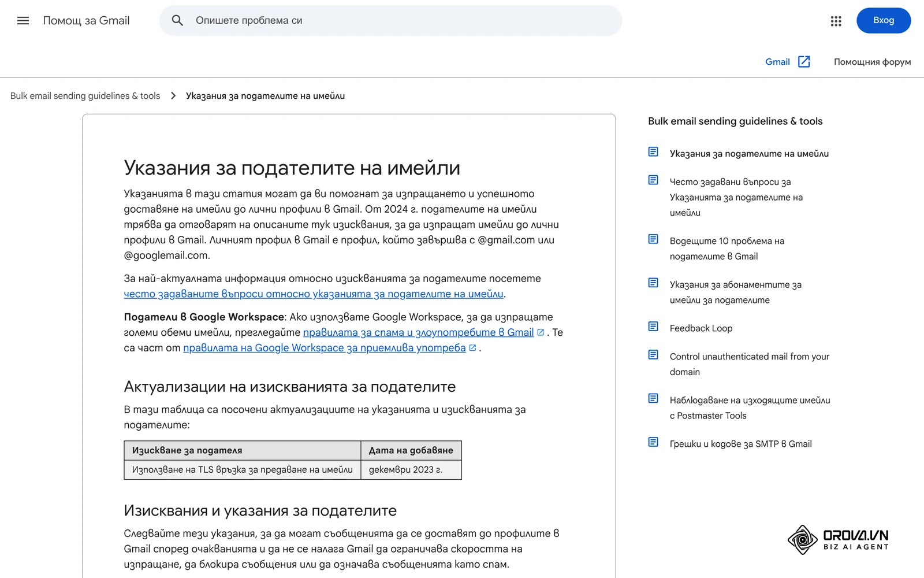This screenshot has width=924, height=578.
Task: Open 'Control unauthenticated mail from your domain' article
Action: (750, 364)
